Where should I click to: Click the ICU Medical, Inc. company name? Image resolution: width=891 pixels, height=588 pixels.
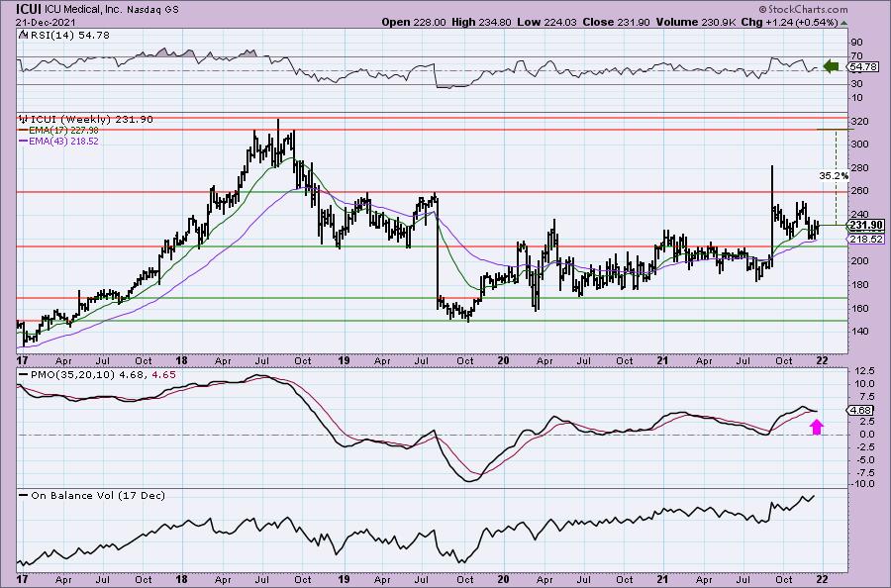point(81,10)
